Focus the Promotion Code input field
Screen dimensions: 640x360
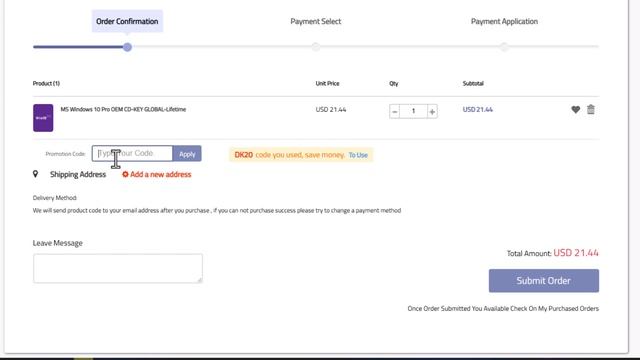[x=132, y=153]
